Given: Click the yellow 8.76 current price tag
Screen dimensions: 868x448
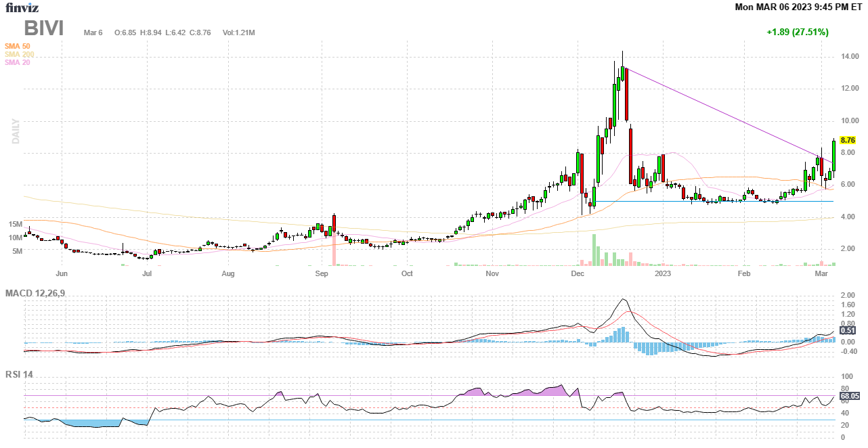Looking at the screenshot, I should coord(848,140).
